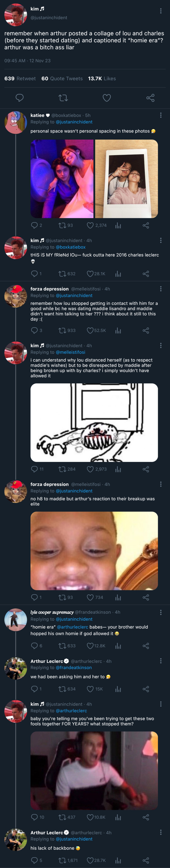170x868 pixels.
Task: View the 60 Quote Tweets list
Action: [62, 79]
